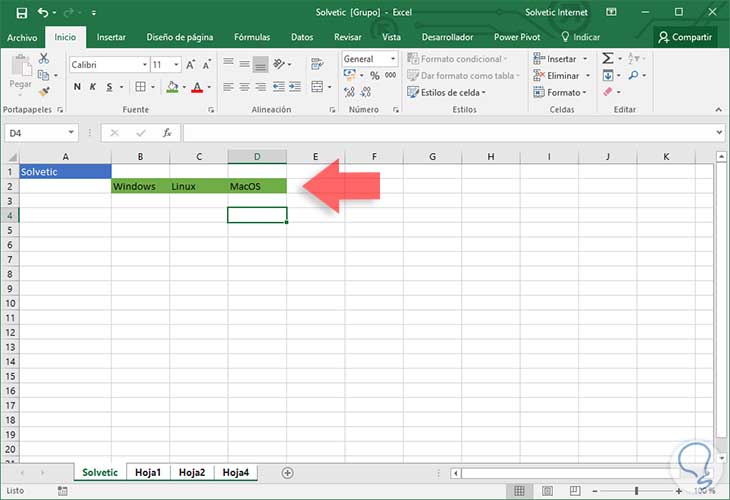The height and width of the screenshot is (500, 730).
Task: Open the fill color dropdown arrow
Action: coord(184,87)
